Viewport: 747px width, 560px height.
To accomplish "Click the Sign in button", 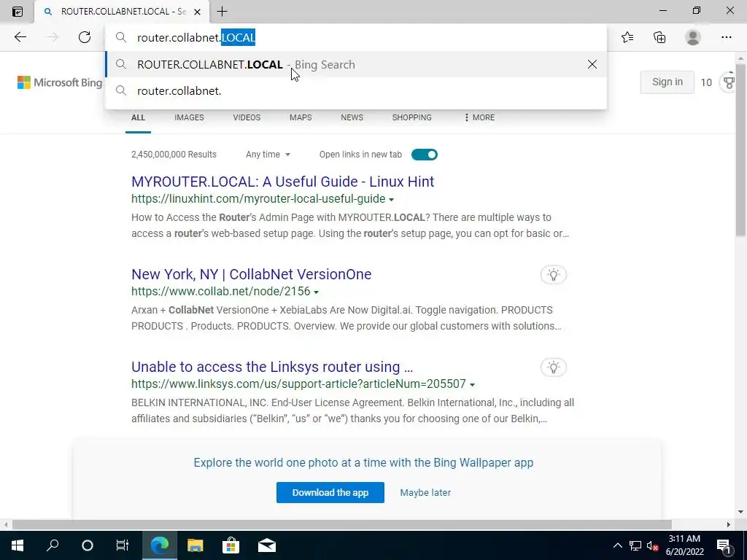I will point(667,82).
